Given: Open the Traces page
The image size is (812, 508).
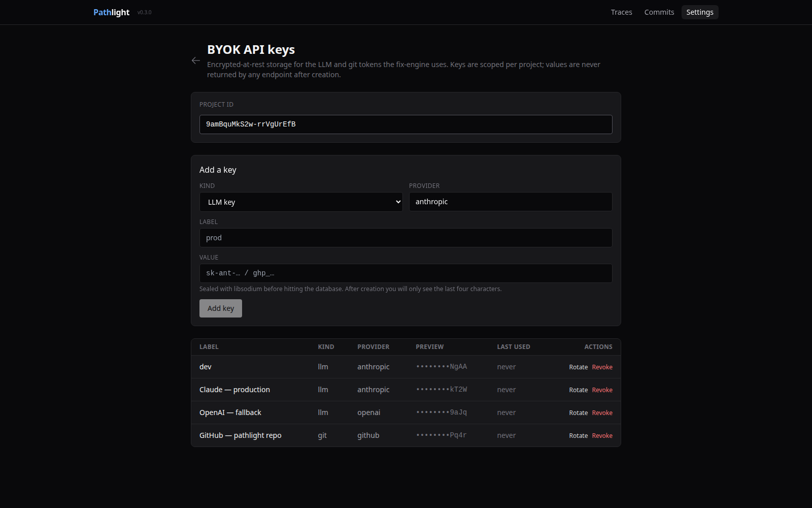Looking at the screenshot, I should pos(621,12).
